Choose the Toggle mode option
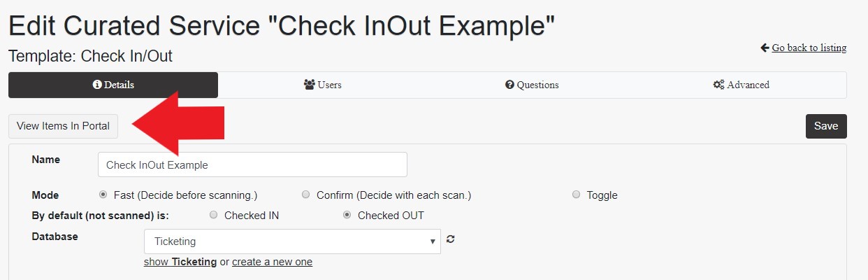The height and width of the screenshot is (280, 868). click(x=576, y=195)
